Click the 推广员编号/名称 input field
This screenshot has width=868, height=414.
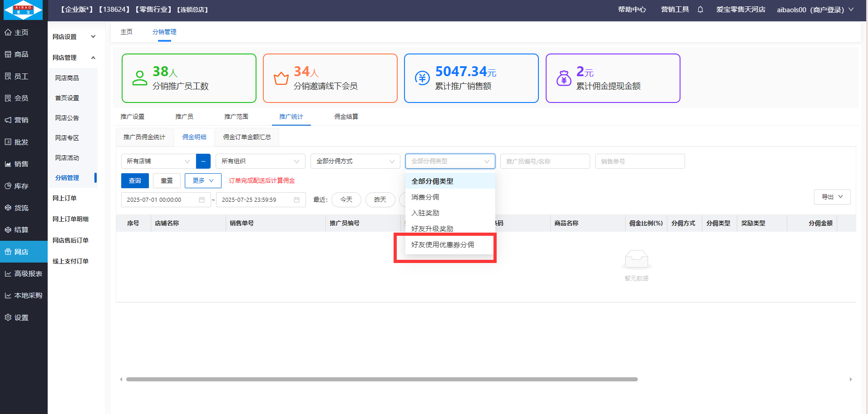point(545,161)
